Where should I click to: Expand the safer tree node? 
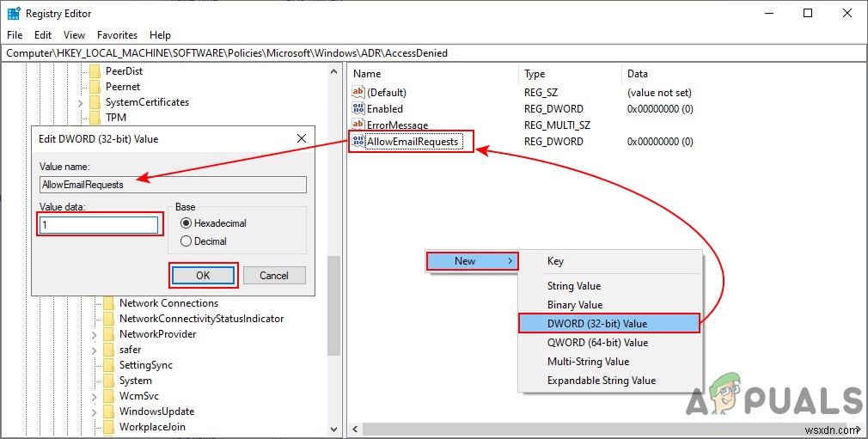coord(95,350)
